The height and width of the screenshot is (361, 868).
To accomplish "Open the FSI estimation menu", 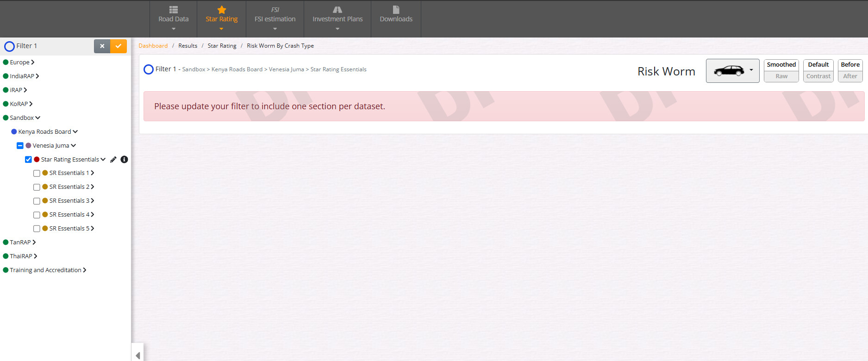I will (275, 19).
